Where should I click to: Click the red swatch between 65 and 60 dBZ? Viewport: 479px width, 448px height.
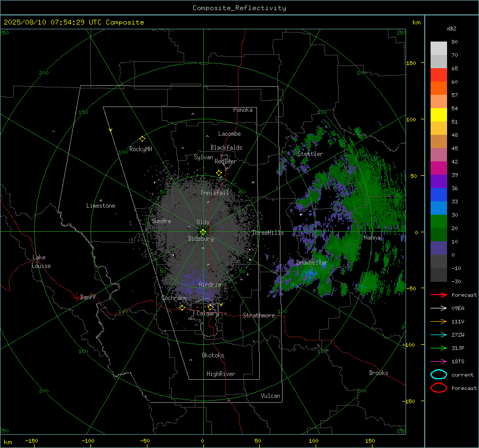pos(439,75)
